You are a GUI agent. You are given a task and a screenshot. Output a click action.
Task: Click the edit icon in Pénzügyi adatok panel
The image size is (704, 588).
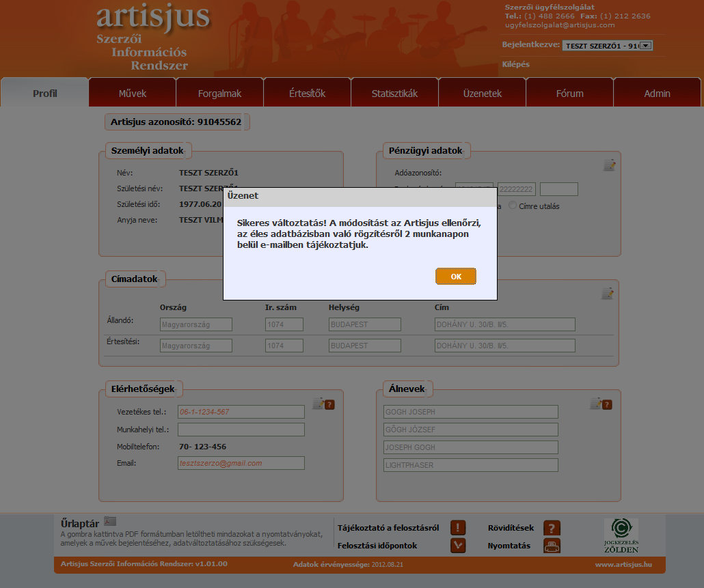pyautogui.click(x=609, y=165)
